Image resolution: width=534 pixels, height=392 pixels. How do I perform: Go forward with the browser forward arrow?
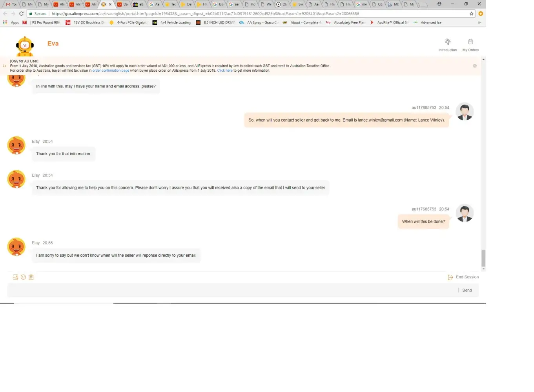[13, 13]
